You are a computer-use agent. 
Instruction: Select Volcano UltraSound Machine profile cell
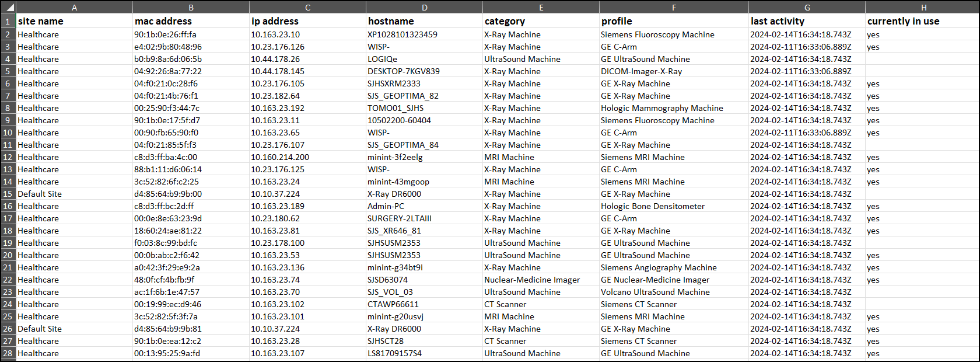[x=674, y=292]
